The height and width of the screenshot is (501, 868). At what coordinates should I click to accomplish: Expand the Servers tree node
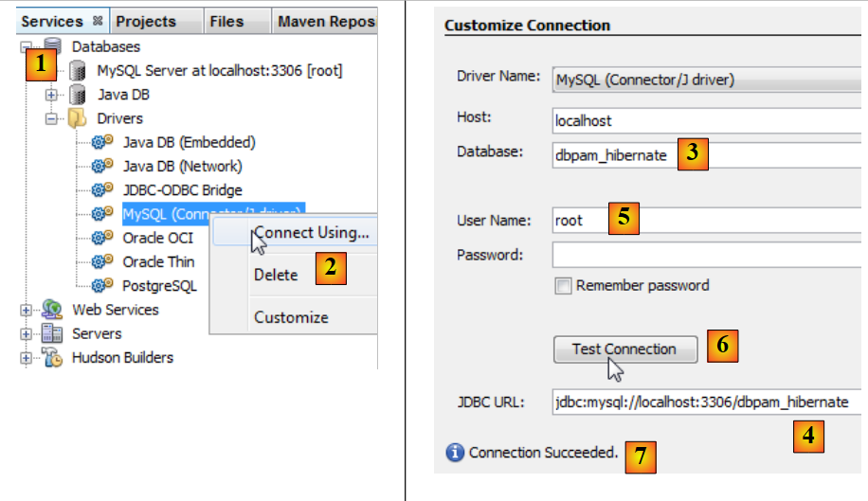(25, 333)
